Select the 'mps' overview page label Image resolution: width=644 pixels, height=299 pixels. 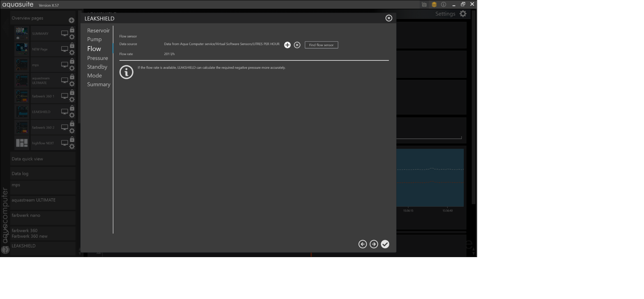[x=35, y=65]
